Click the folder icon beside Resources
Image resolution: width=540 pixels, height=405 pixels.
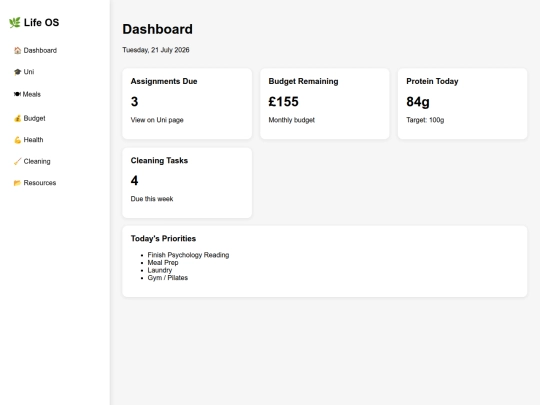point(18,183)
